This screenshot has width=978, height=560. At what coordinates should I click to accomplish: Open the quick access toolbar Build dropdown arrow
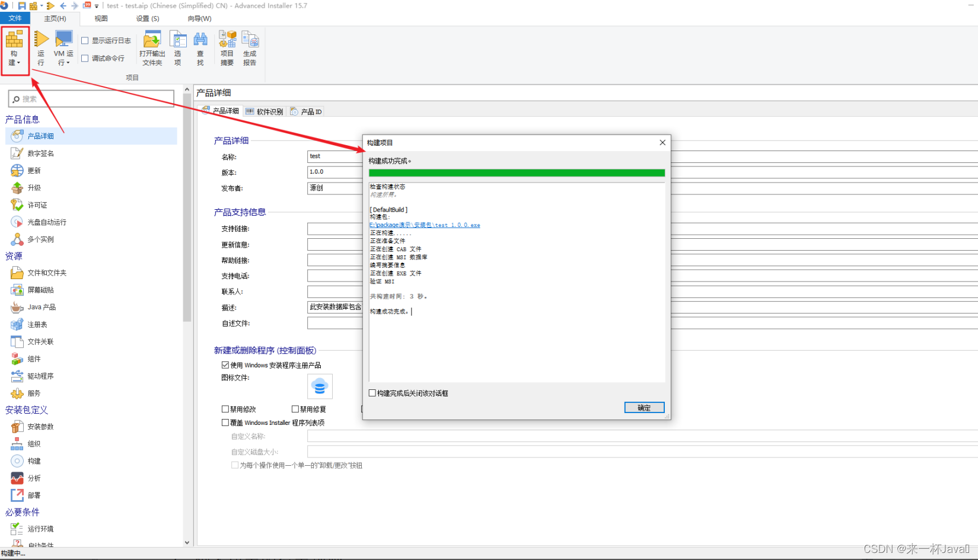(x=42, y=6)
